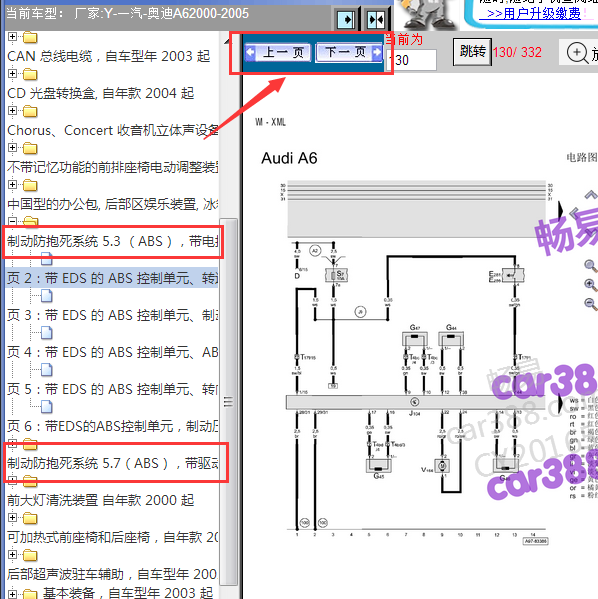Image resolution: width=598 pixels, height=599 pixels.
Task: Click open folder icon above 制动防抱死系统 5.3
Action: (x=30, y=221)
